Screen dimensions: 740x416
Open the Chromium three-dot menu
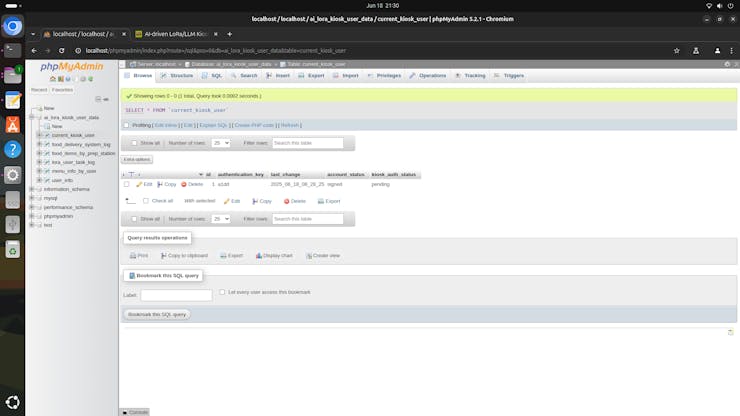(732, 51)
